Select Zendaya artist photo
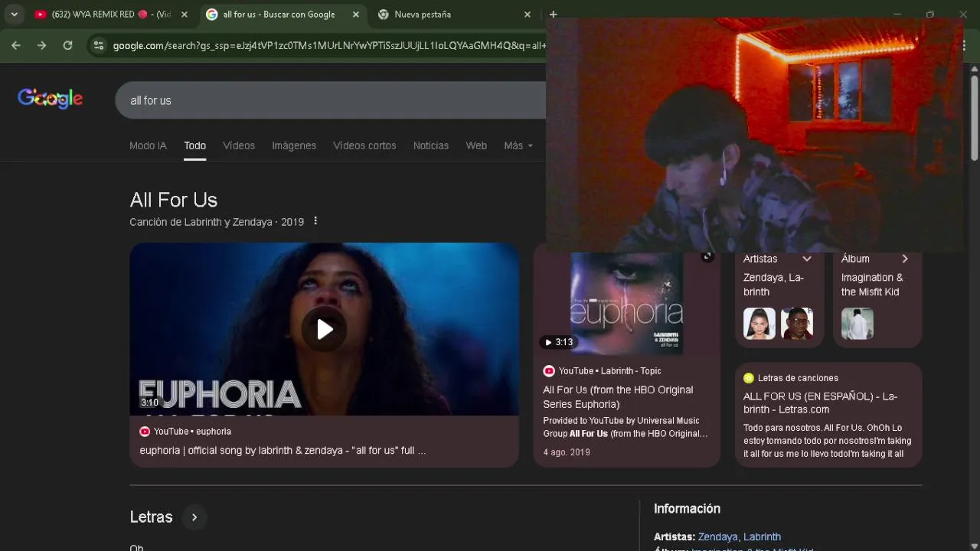 pos(759,324)
